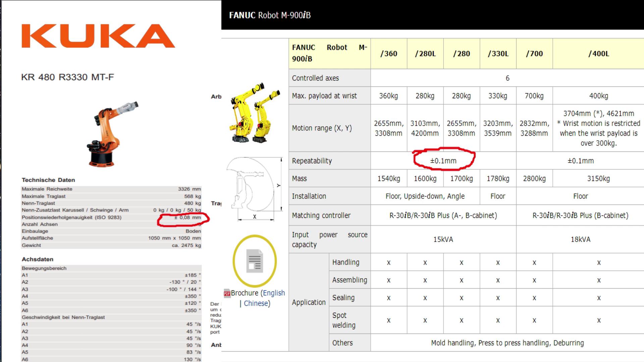Click the Technische Daten heading
Screen dimensions: 644x362
point(48,180)
